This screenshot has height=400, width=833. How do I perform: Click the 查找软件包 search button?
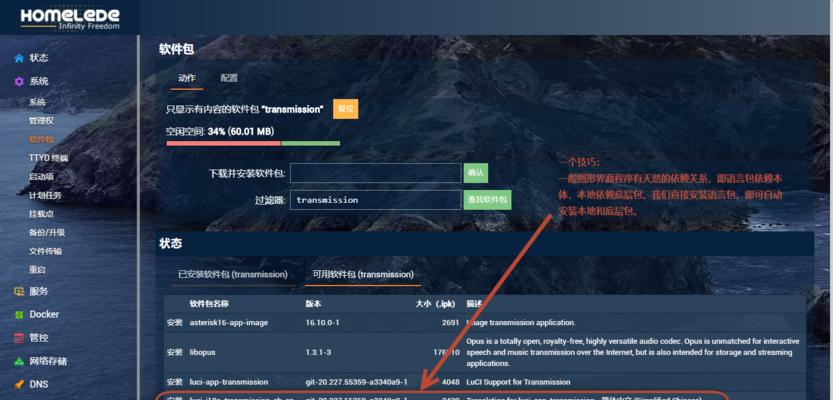point(487,200)
